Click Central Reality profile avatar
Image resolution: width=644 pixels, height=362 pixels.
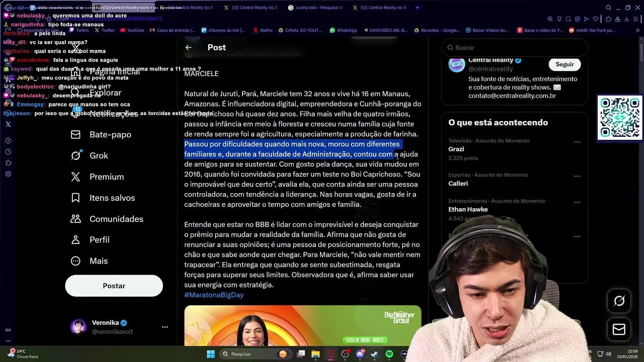click(457, 64)
